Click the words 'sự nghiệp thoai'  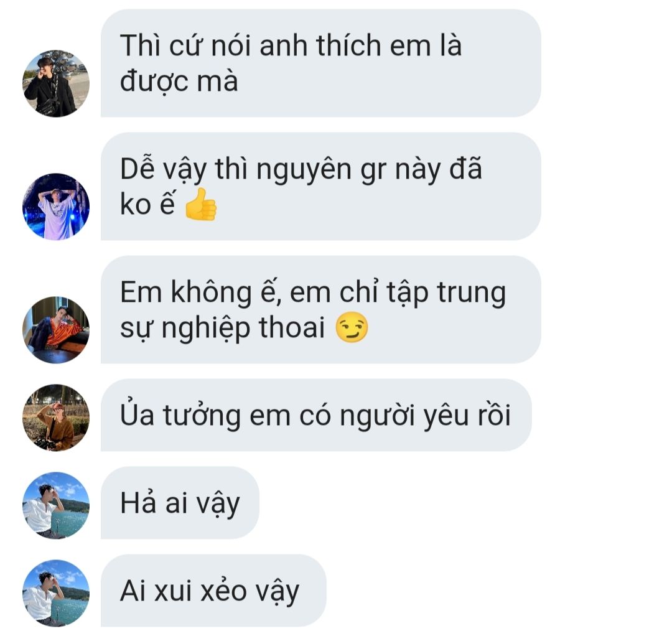(222, 327)
